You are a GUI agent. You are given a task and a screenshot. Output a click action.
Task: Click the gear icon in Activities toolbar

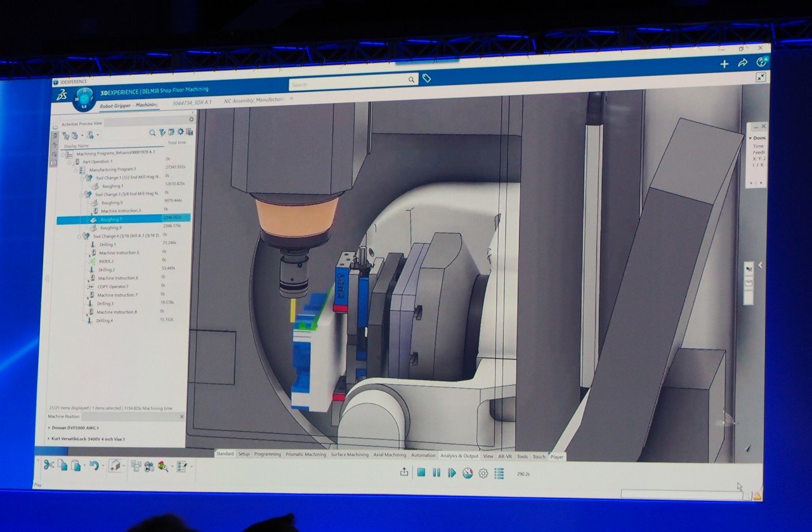180,132
